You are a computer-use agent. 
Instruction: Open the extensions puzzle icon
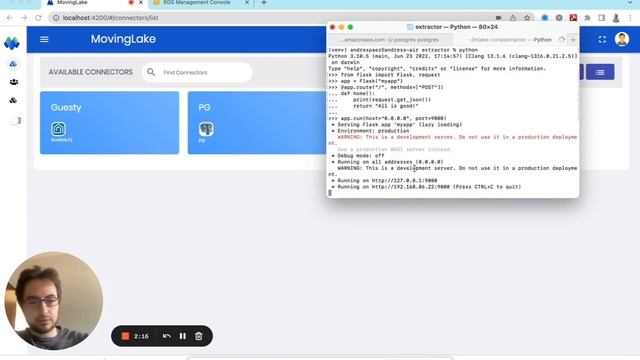coord(587,18)
